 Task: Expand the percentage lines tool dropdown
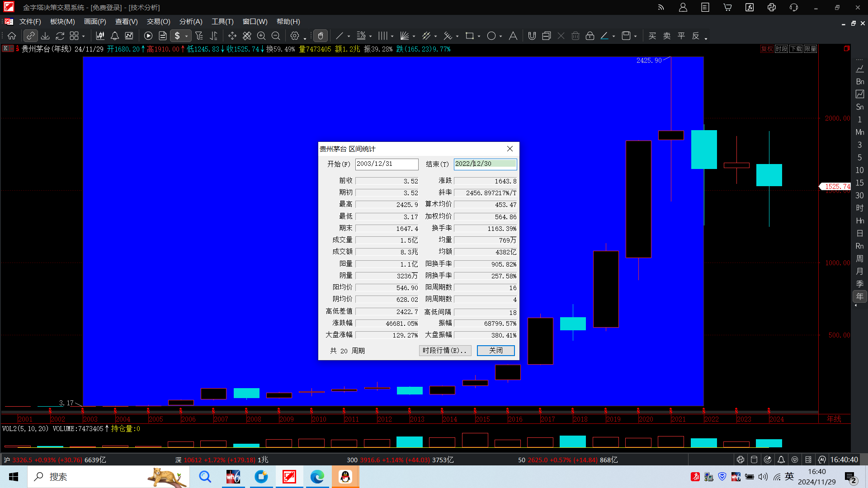click(370, 37)
